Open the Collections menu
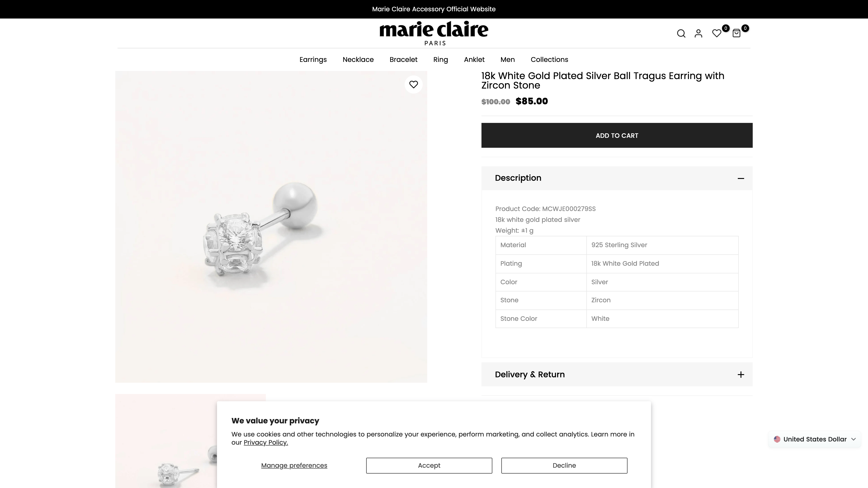 point(549,60)
